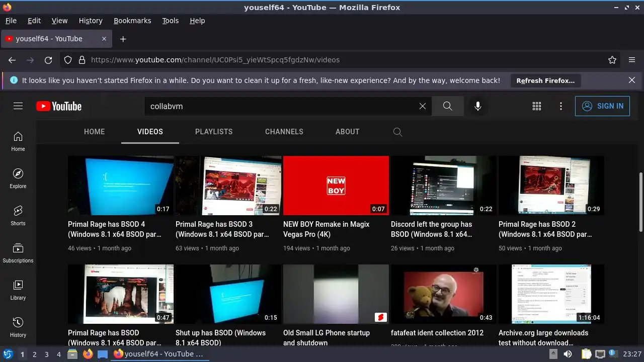Clear the collabvm search text
Screen dimensions: 644x362
pos(423,106)
